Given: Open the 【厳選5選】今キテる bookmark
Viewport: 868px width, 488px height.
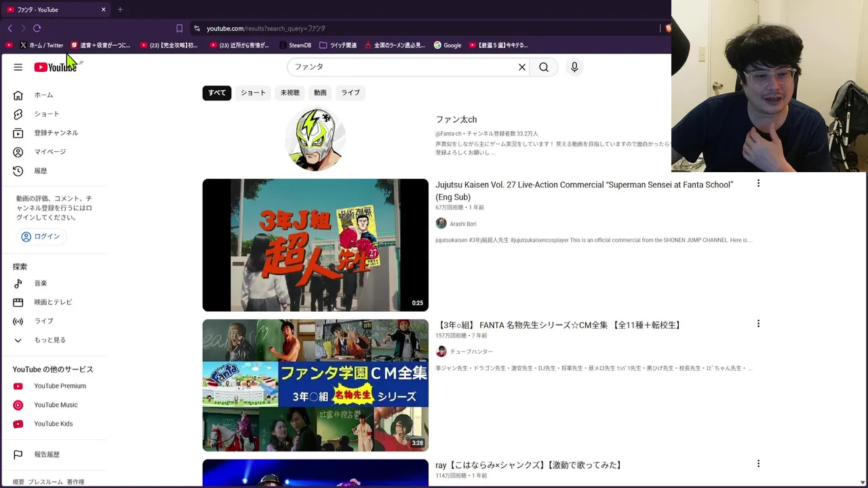Looking at the screenshot, I should click(x=498, y=45).
